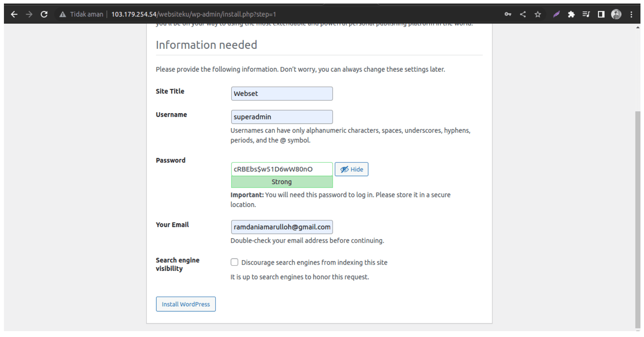Viewport: 644px width, 337px height.
Task: Open the media control playlist icon
Action: coord(586,15)
